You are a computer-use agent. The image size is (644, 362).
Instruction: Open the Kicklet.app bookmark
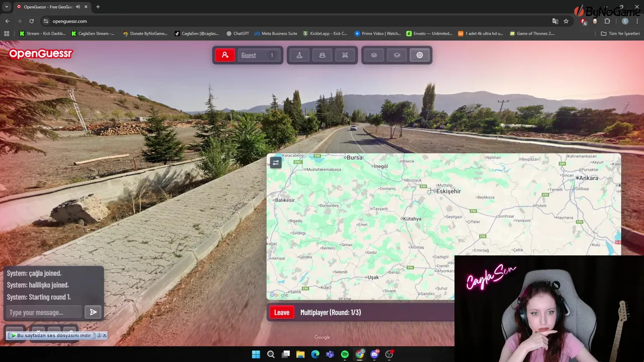click(x=325, y=34)
